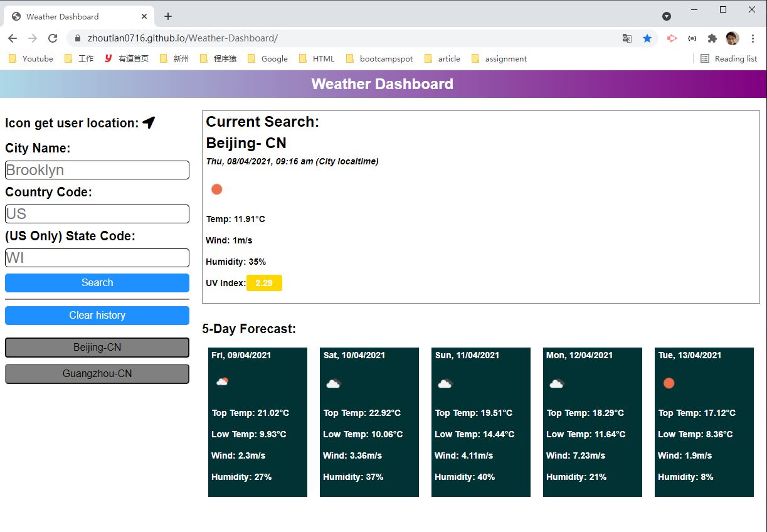The width and height of the screenshot is (767, 532).
Task: Click the cloud icon on the Mon, 12/04/2021 card
Action: (557, 383)
